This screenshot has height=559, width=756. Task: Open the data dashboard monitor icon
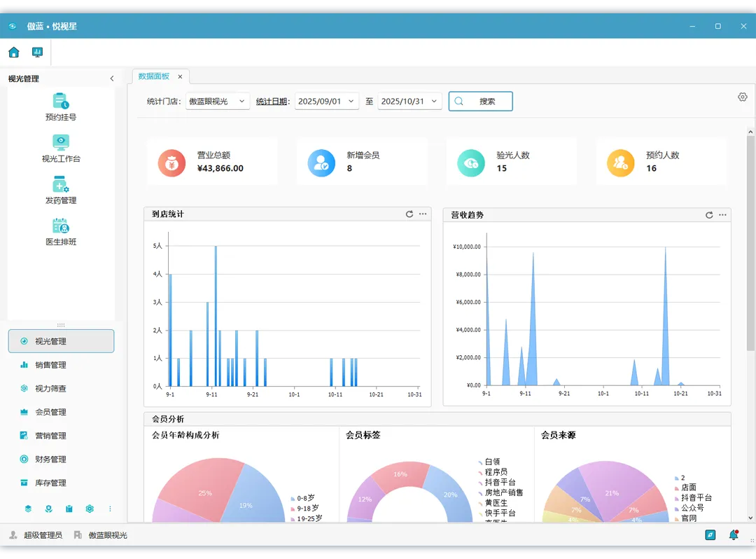coord(37,52)
